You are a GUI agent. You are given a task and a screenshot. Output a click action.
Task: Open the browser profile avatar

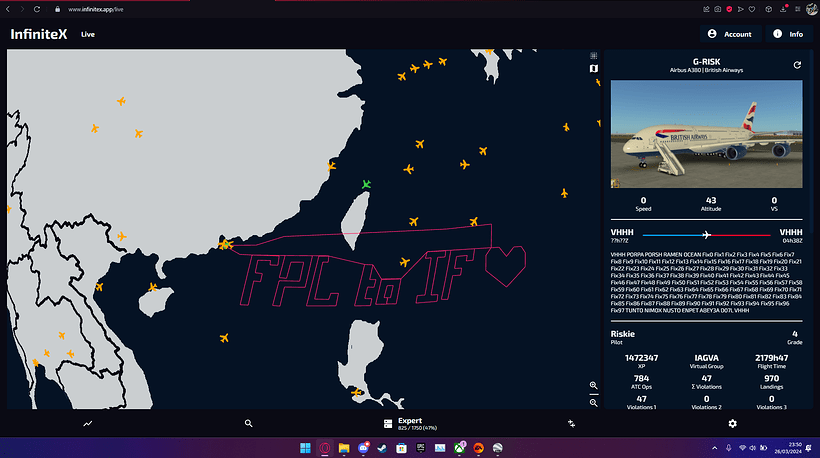click(x=812, y=9)
